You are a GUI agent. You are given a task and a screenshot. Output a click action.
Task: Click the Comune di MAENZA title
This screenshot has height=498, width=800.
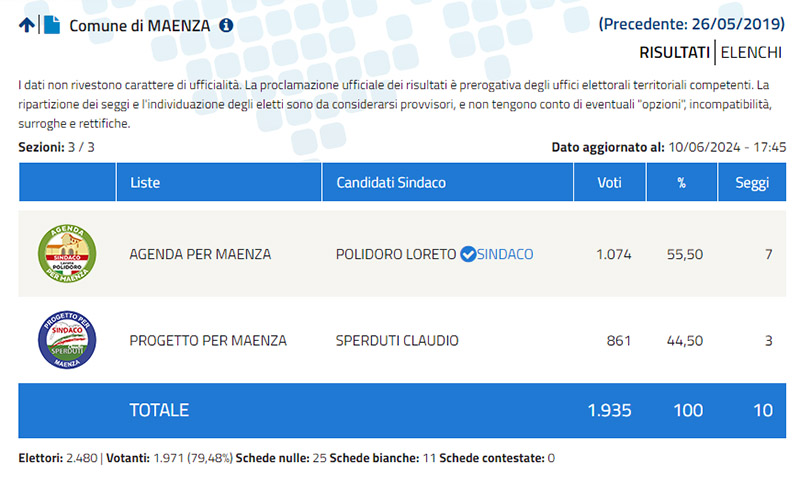tap(139, 25)
